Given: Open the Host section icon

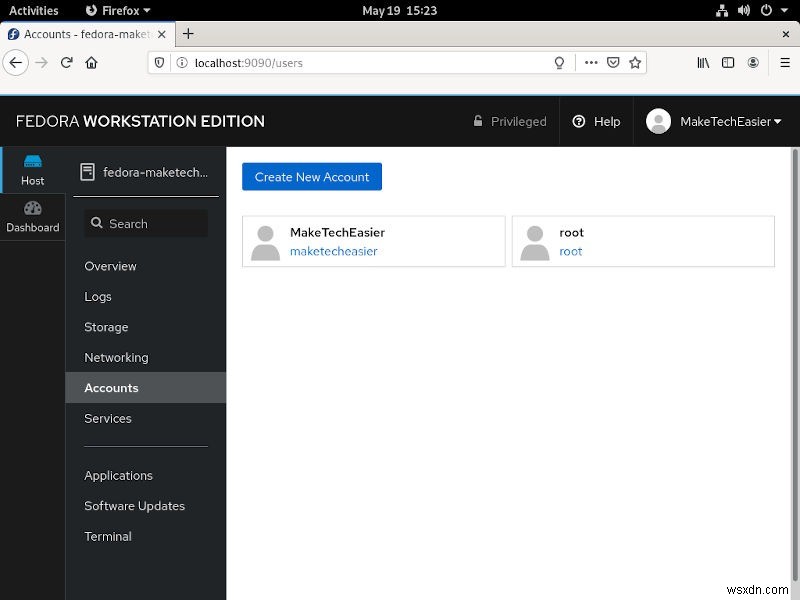Looking at the screenshot, I should [x=33, y=162].
